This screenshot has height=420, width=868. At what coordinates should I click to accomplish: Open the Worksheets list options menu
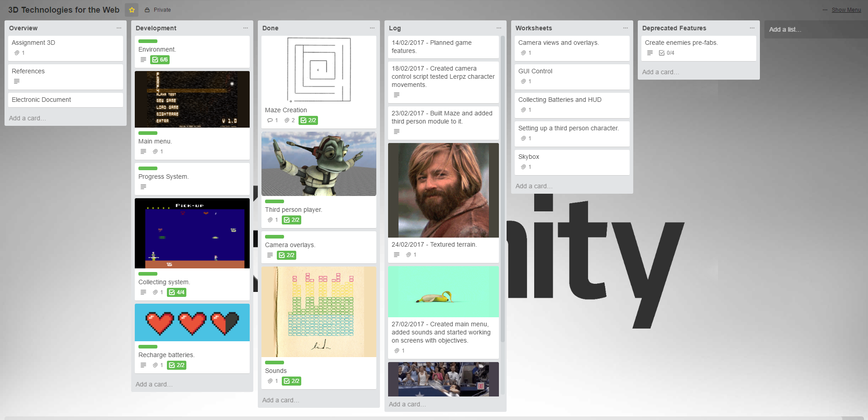[626, 28]
